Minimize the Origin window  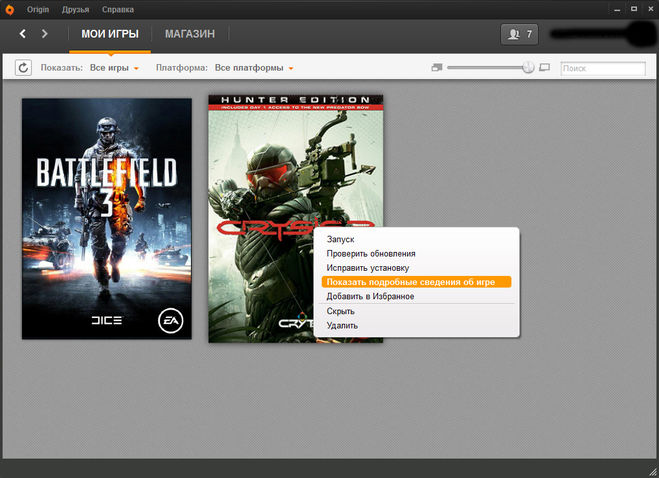coord(617,9)
